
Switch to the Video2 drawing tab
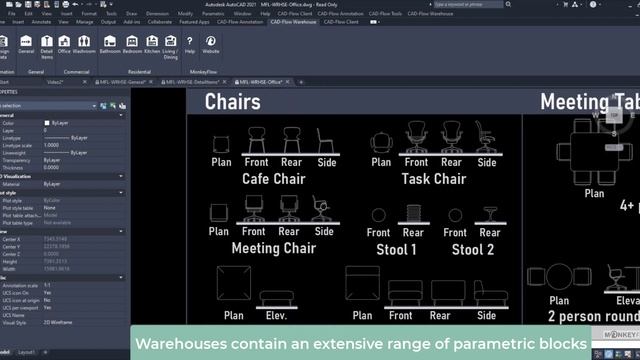click(55, 82)
